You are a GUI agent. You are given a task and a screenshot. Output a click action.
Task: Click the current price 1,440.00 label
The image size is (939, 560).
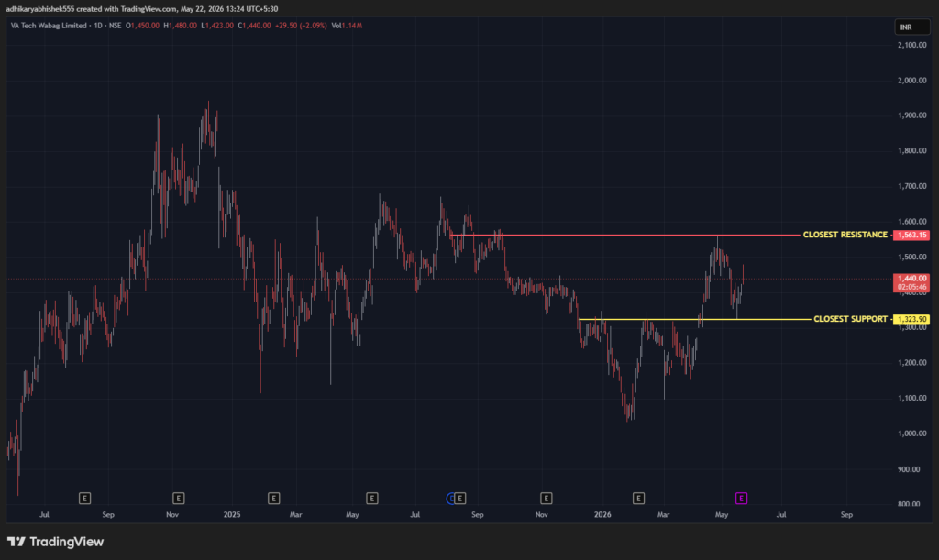(911, 279)
